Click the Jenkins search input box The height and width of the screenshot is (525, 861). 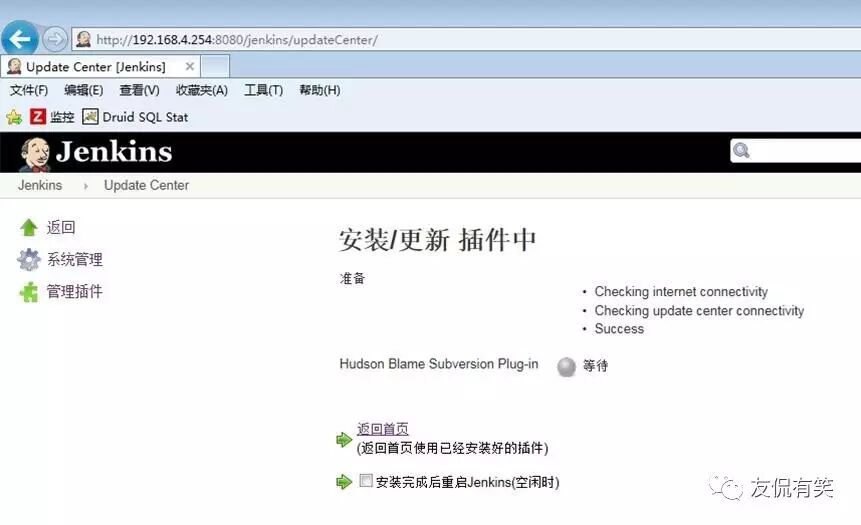pos(796,150)
